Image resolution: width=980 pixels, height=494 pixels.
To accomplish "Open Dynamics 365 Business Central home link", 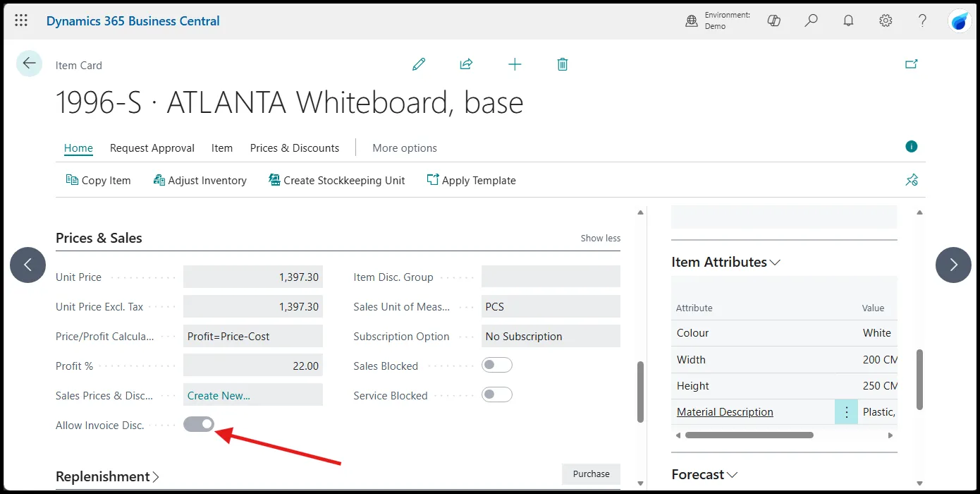I will point(133,20).
